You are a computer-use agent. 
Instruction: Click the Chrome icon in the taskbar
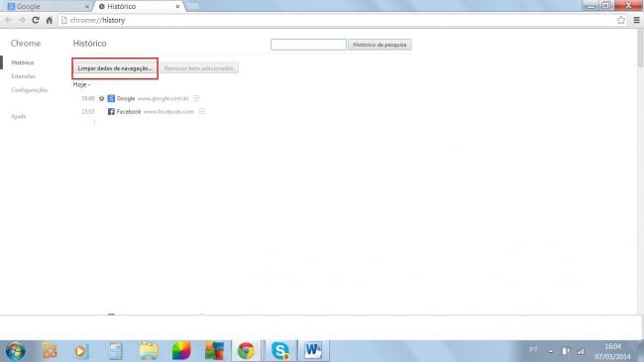(246, 351)
